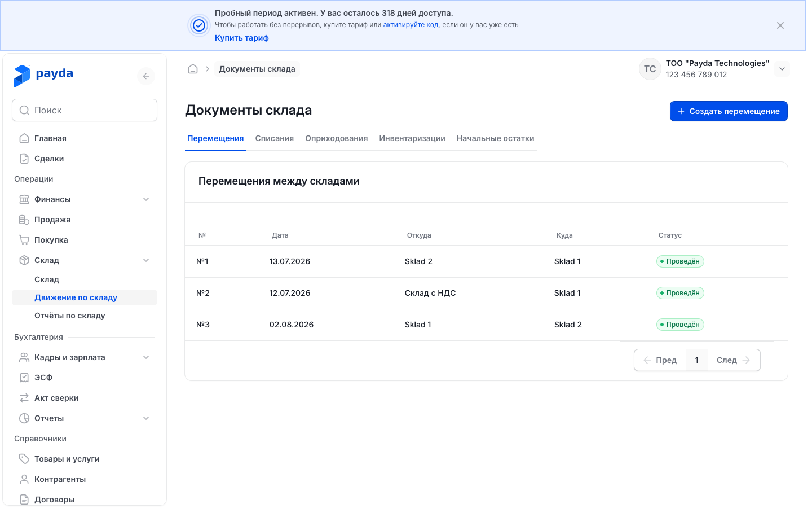Open Отчёты по складу submenu item
The height and width of the screenshot is (508, 812).
85,316
